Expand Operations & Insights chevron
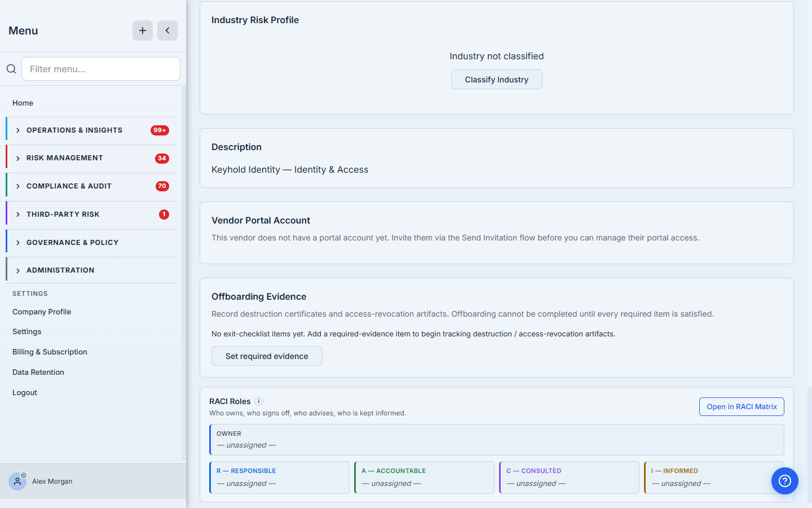 [x=18, y=130]
